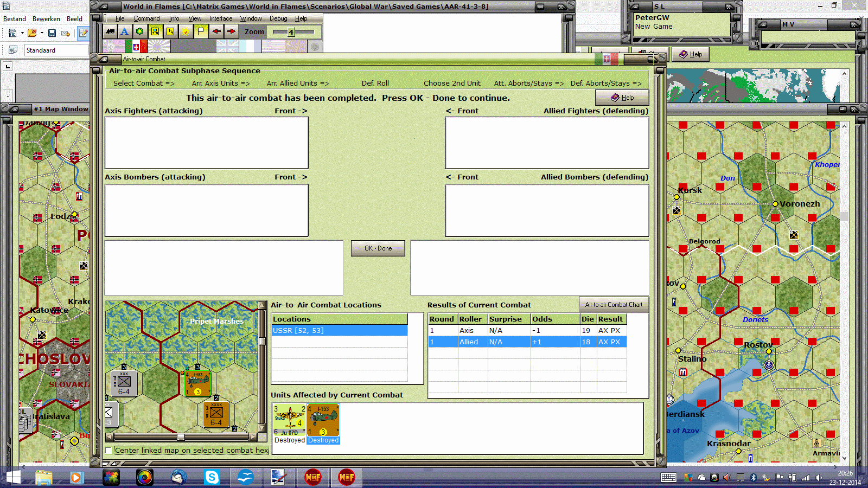Select the Ju 87D Stuka unit counter

tap(289, 420)
